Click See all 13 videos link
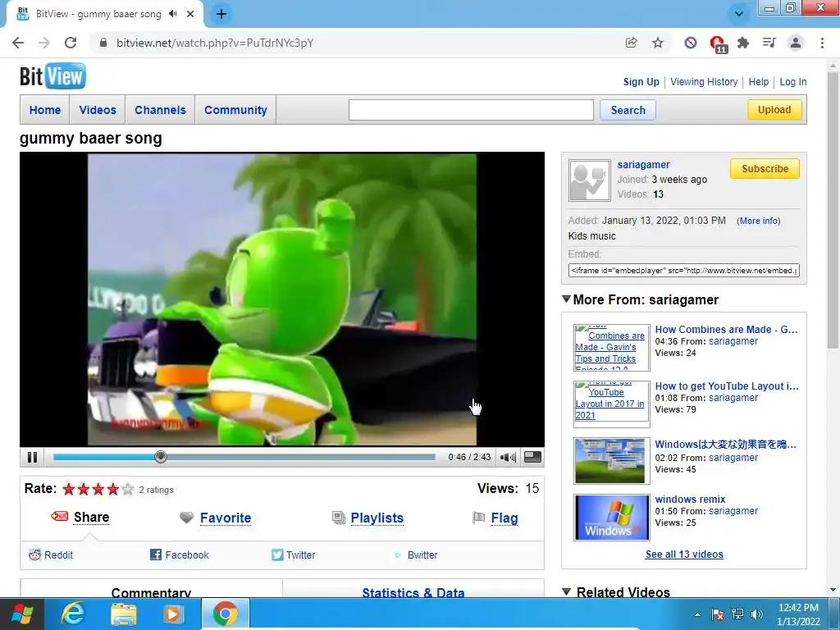Screen dimensions: 840x630 [x=684, y=555]
